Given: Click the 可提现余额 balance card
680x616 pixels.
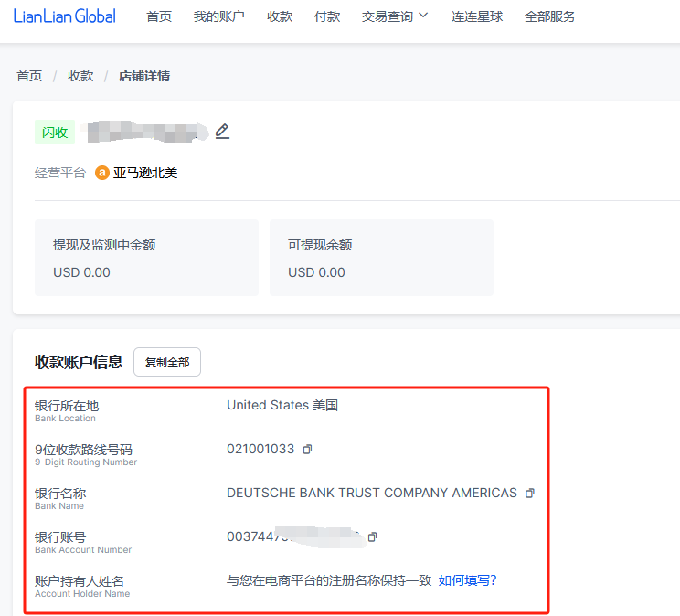Looking at the screenshot, I should pos(381,258).
